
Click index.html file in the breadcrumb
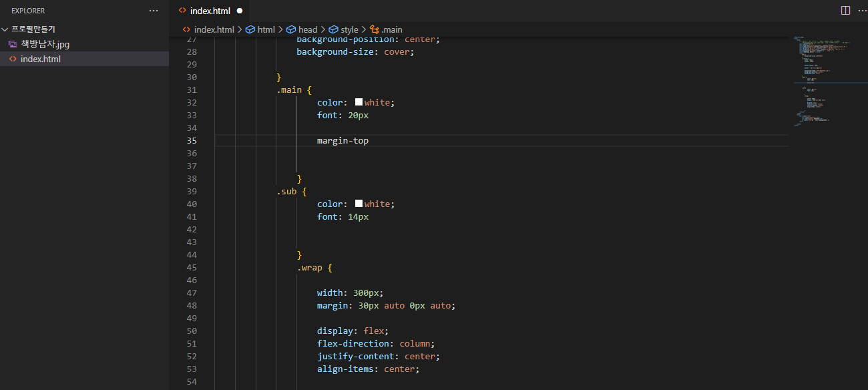214,29
